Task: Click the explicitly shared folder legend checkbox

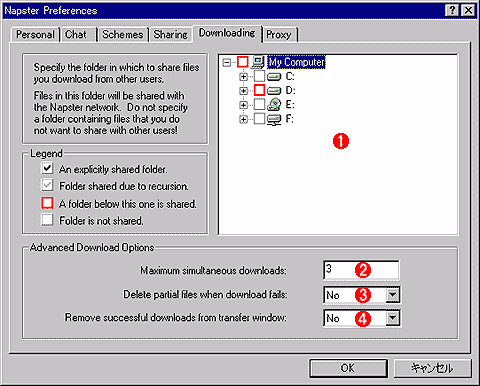Action: point(47,168)
